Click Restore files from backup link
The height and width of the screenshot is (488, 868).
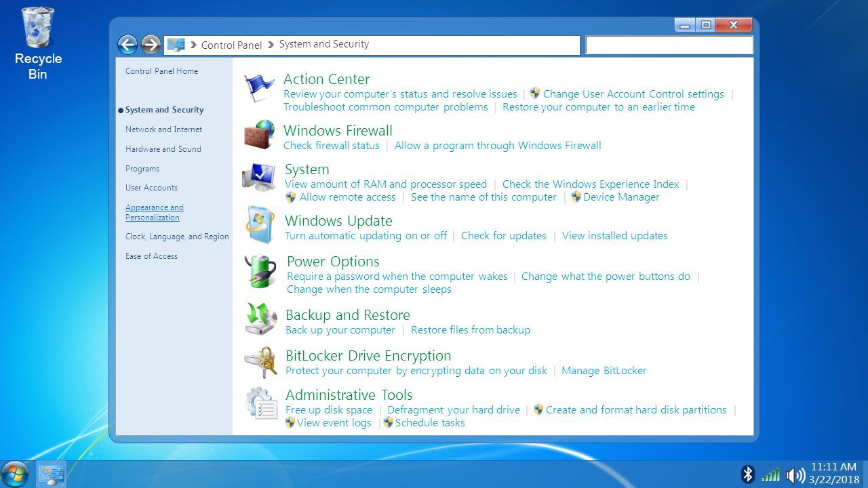(x=471, y=330)
